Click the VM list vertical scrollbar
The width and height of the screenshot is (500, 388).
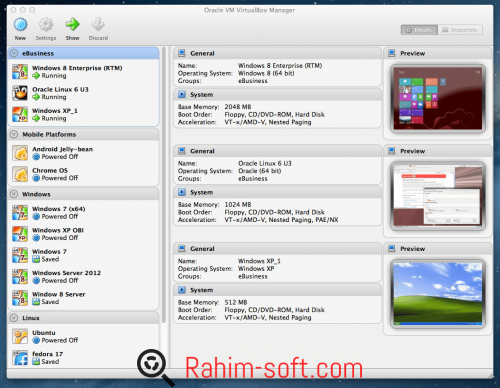tap(164, 185)
